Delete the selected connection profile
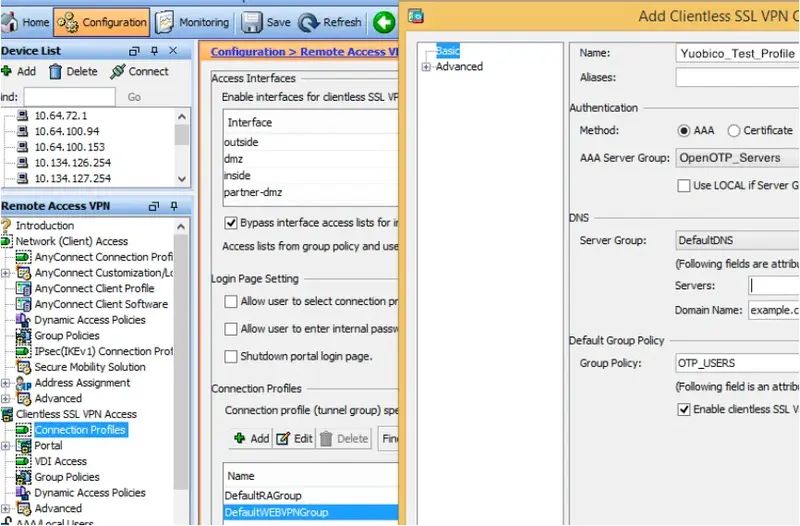The width and height of the screenshot is (800, 526). [x=344, y=439]
